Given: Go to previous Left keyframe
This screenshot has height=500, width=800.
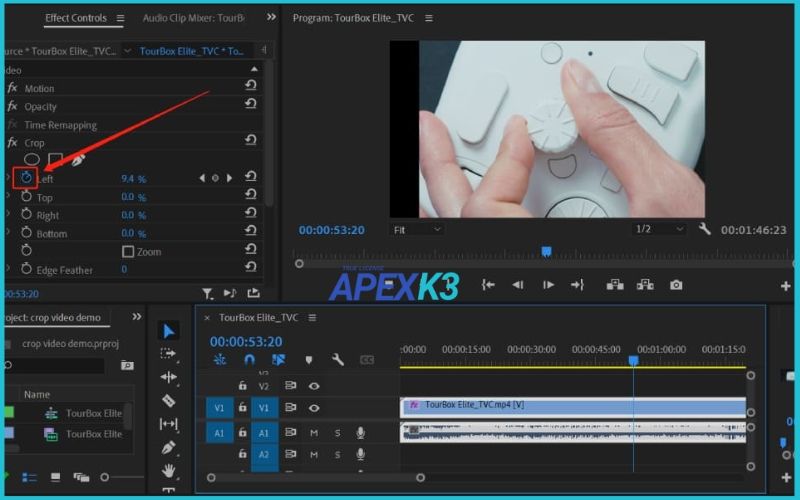Looking at the screenshot, I should pos(202,178).
